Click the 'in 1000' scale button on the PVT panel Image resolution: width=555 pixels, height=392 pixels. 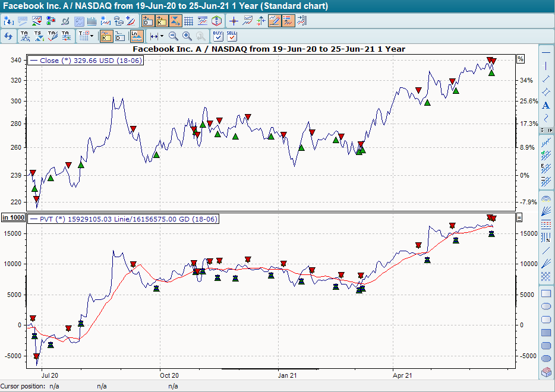click(15, 218)
